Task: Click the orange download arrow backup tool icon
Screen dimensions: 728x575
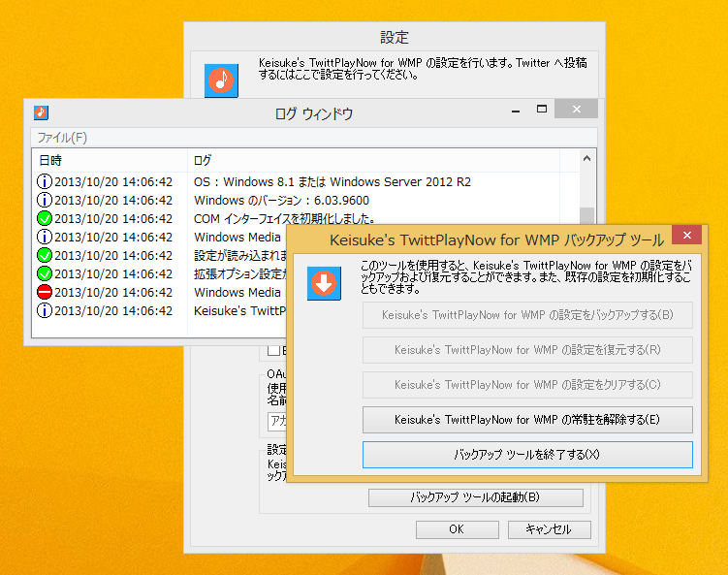Action: point(324,283)
